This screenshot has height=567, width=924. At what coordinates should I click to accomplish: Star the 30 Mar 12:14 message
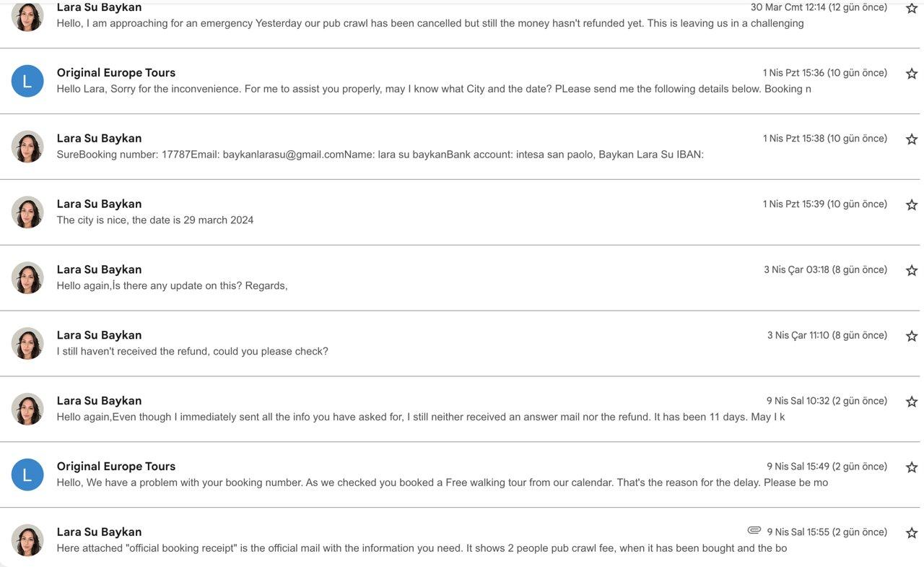[911, 8]
